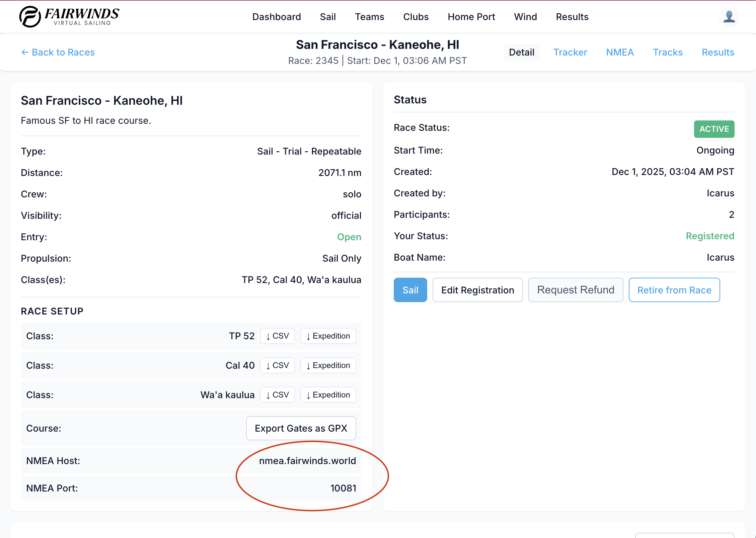Download Cal 40 Expedition polar file
This screenshot has height=538, width=756.
[328, 365]
